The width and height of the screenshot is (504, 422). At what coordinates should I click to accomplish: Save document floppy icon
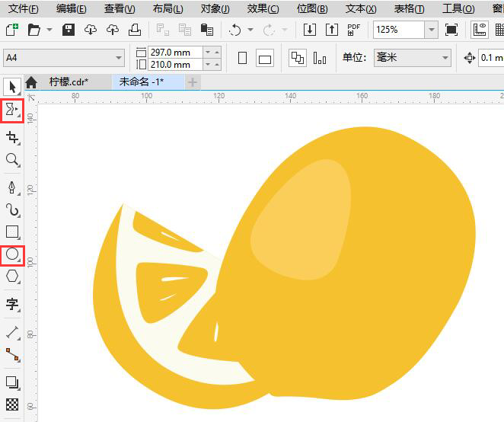(69, 30)
